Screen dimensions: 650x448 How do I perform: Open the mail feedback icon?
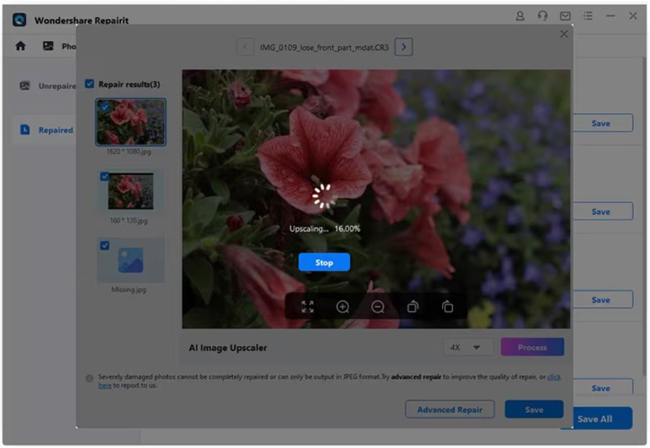point(565,16)
